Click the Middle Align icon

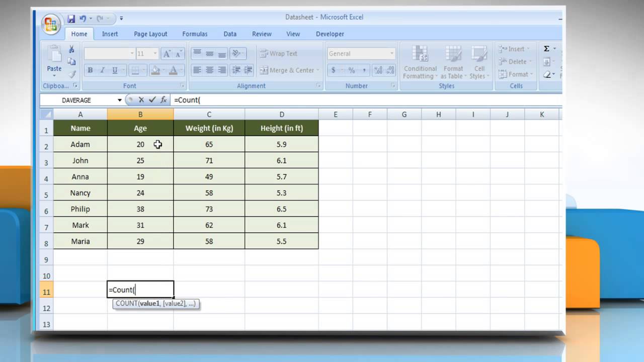tap(209, 53)
